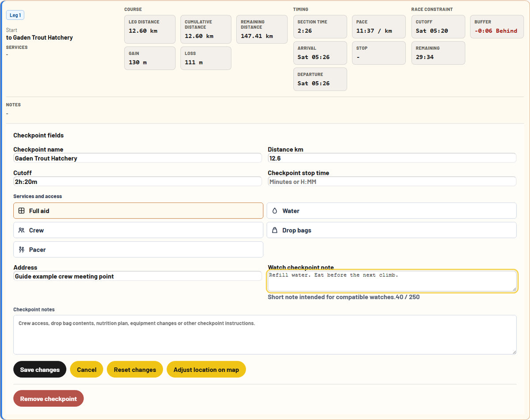530x420 pixels.
Task: Click the Buffer -0:06 Behind card
Action: click(497, 26)
